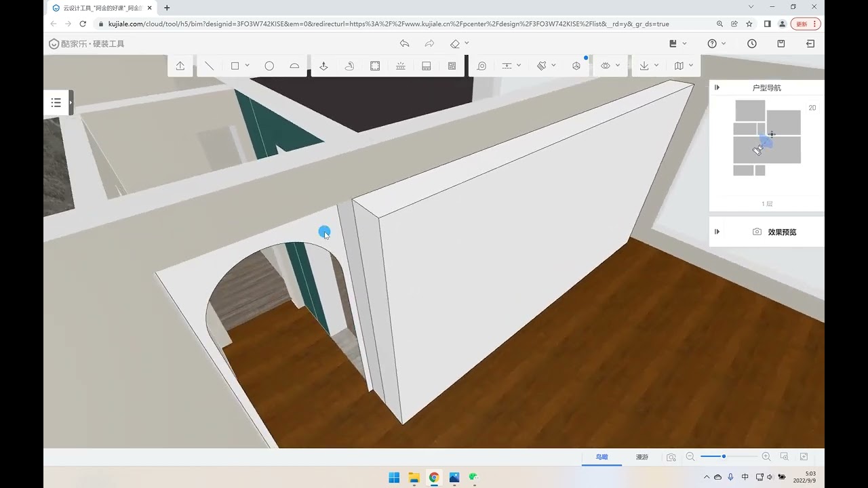Select the eraser clear tool
This screenshot has width=868, height=488.
[455, 43]
